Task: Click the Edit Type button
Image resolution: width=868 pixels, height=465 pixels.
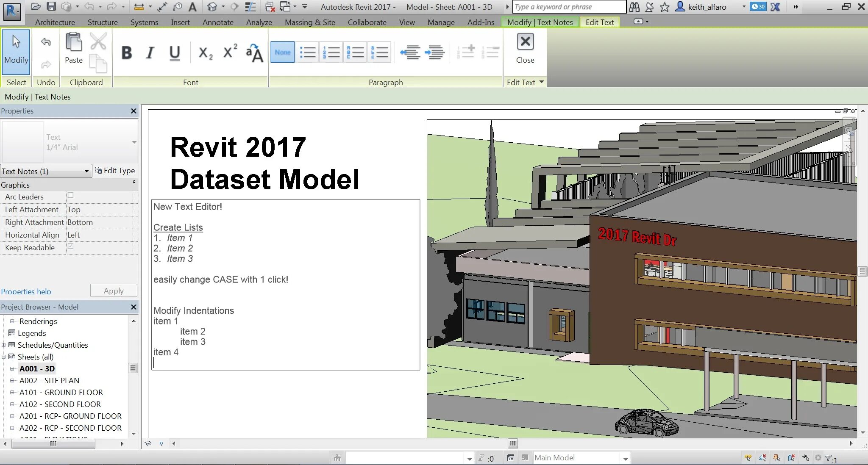Action: point(115,171)
